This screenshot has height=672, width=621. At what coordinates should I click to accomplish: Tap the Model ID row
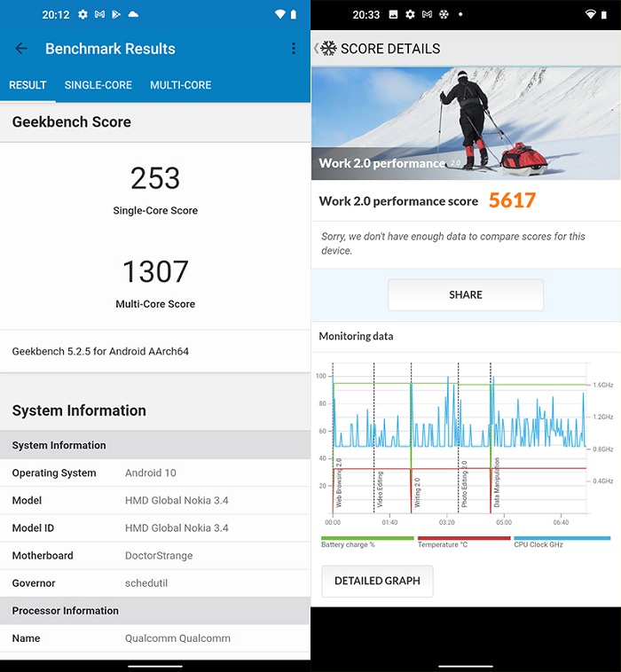pos(155,528)
